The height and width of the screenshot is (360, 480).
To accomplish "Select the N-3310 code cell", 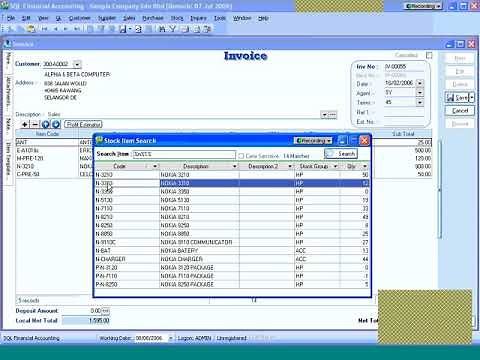I will point(127,183).
